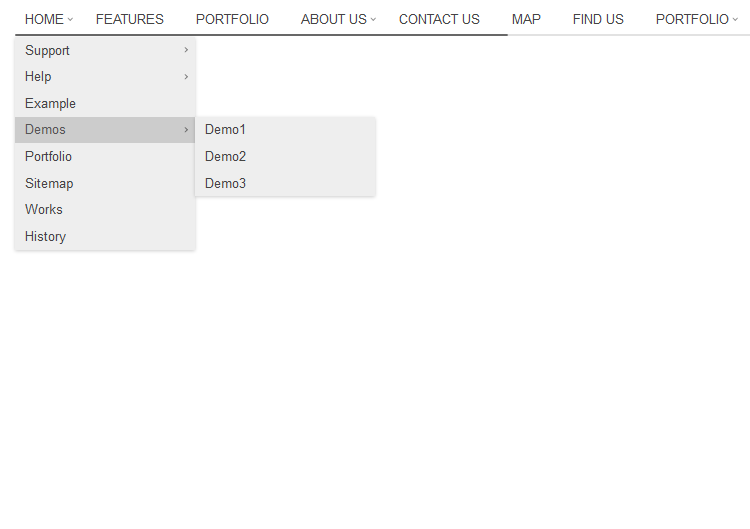Click the chevron arrow on Demos row

click(186, 130)
